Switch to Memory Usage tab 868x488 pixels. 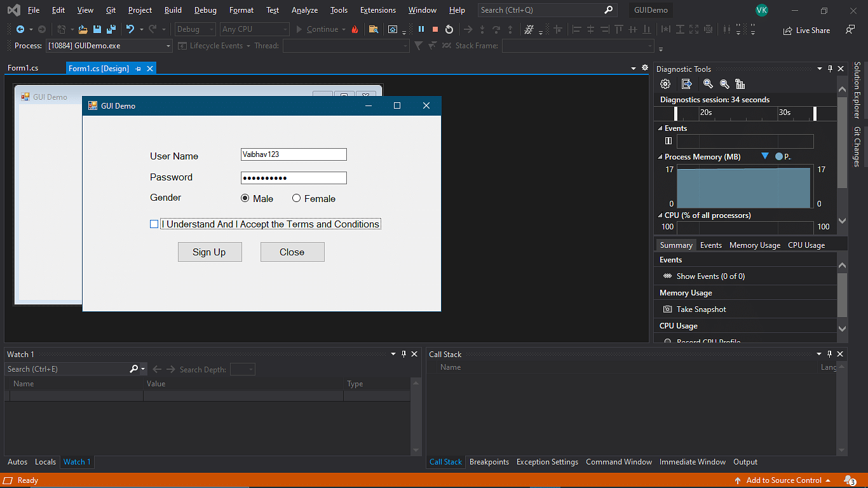point(755,245)
